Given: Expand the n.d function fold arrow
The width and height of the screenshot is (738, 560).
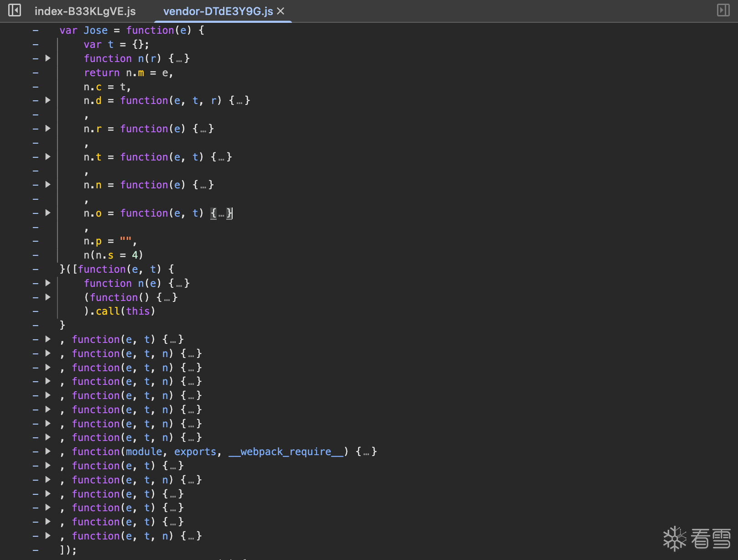Looking at the screenshot, I should [x=48, y=100].
